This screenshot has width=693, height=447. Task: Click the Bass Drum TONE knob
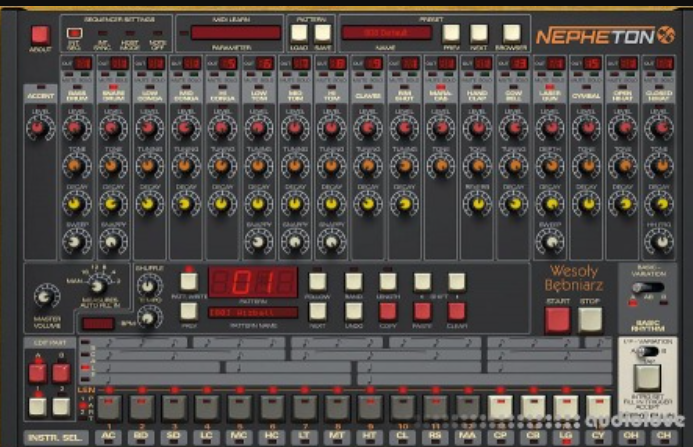(76, 166)
